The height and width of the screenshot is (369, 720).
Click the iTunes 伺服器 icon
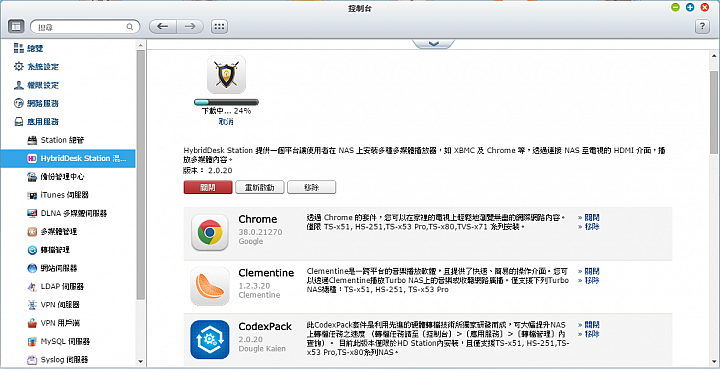pos(32,195)
